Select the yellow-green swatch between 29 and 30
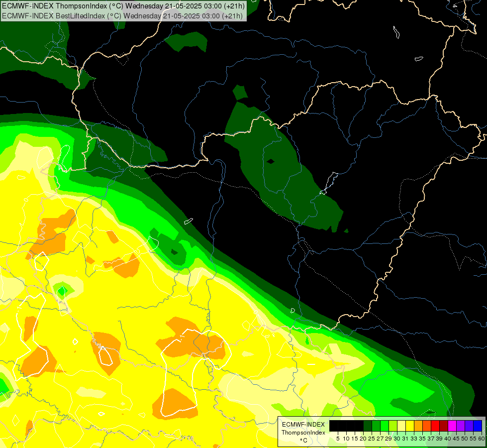 pyautogui.click(x=393, y=426)
